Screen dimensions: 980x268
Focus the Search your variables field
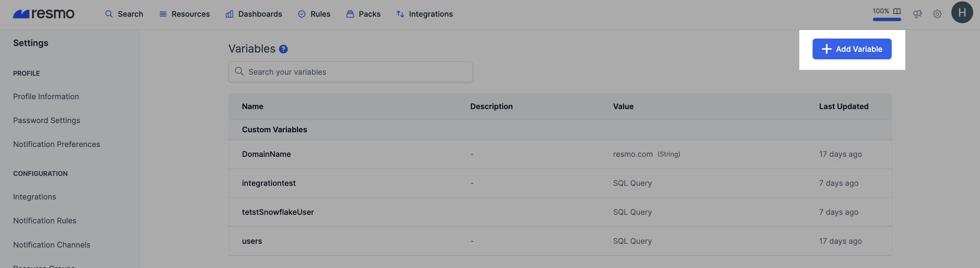point(351,72)
